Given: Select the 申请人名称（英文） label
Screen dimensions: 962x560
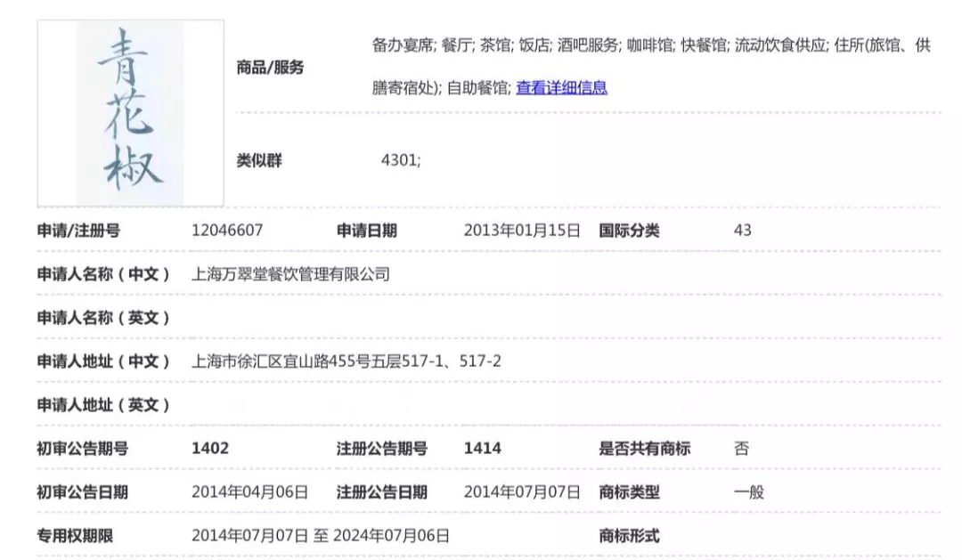Looking at the screenshot, I should pos(103,318).
